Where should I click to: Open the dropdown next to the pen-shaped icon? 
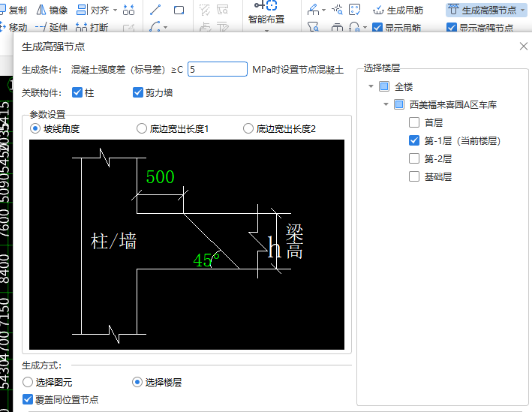coord(323,11)
